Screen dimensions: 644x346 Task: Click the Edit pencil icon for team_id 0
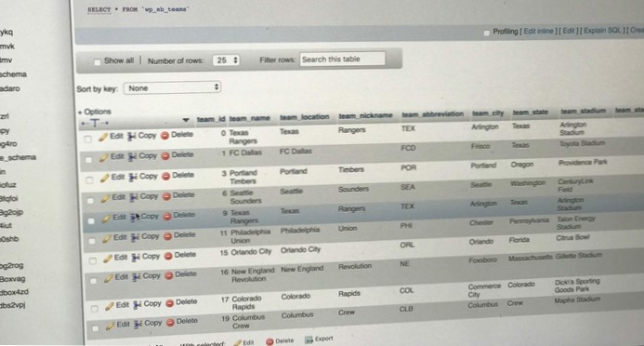103,138
